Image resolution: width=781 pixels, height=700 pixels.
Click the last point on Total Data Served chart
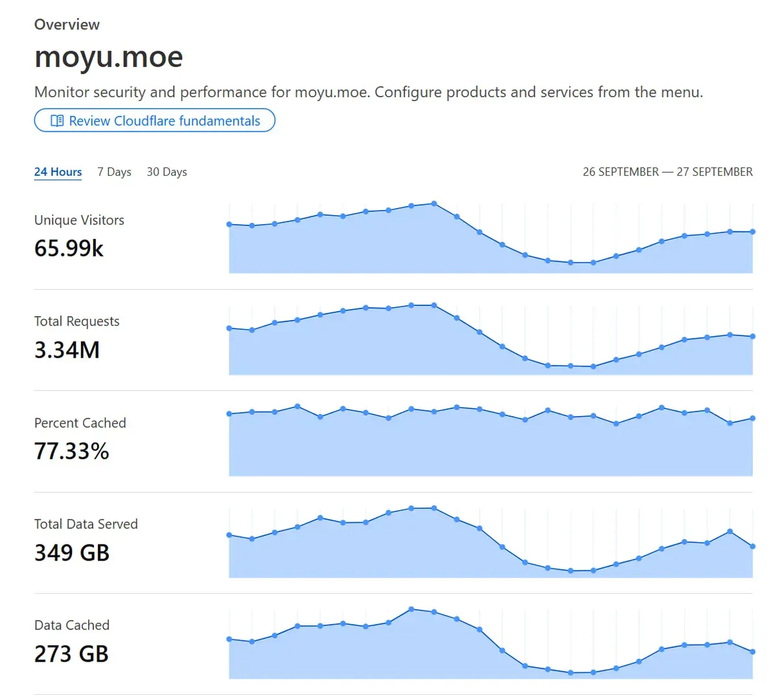pyautogui.click(x=752, y=546)
